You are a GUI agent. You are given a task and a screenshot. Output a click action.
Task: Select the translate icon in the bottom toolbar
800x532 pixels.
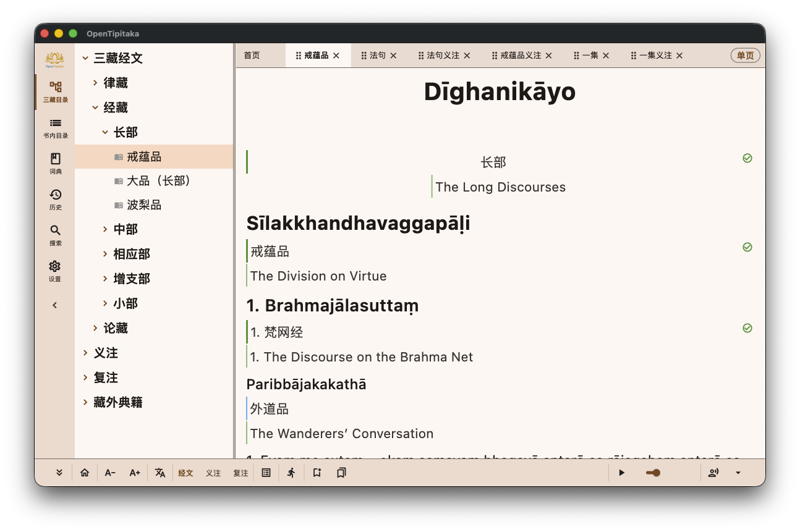click(160, 472)
